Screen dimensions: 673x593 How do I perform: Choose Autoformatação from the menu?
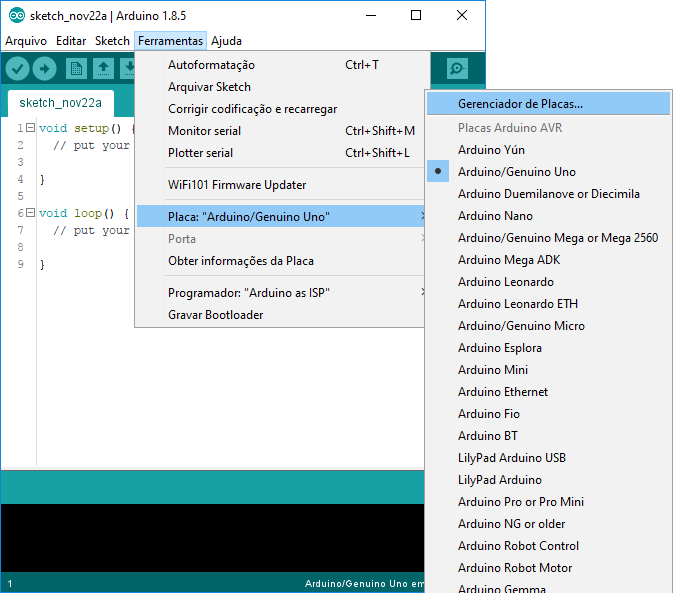coord(282,65)
